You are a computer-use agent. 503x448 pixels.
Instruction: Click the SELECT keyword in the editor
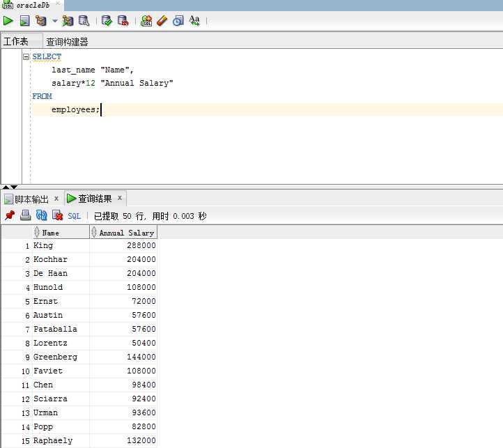tap(47, 57)
